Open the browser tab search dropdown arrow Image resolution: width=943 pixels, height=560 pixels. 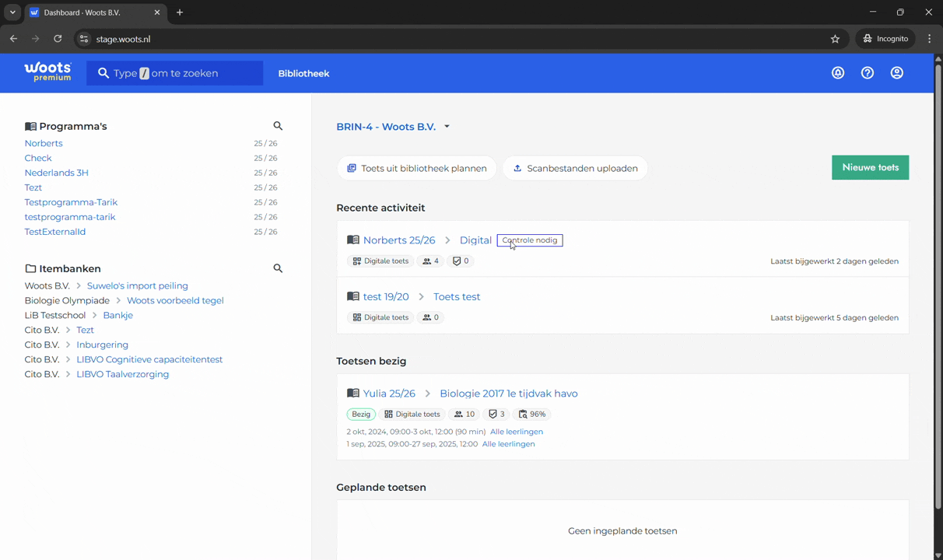point(12,12)
